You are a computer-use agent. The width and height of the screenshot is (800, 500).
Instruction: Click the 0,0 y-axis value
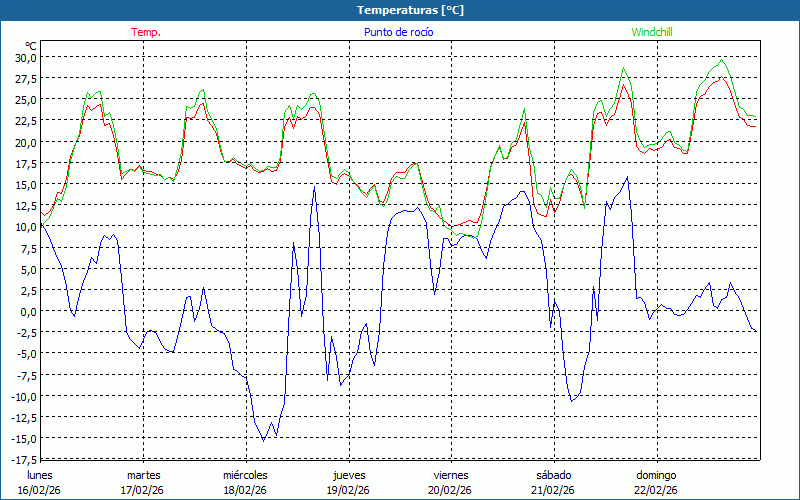(x=28, y=311)
